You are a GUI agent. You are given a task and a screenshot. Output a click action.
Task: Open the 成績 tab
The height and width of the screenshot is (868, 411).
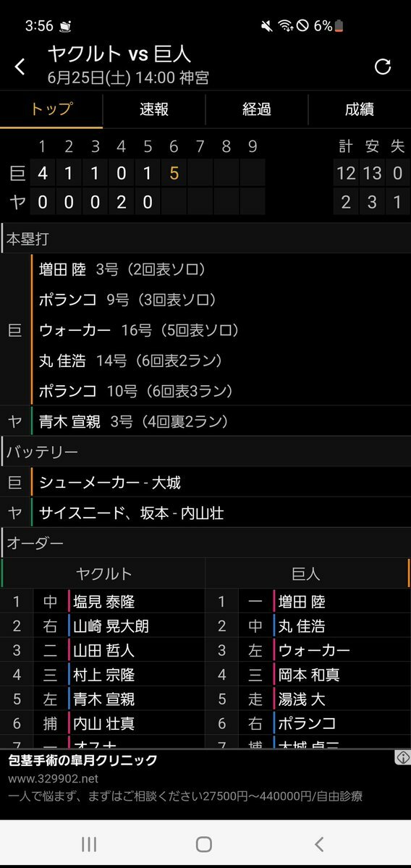coord(360,109)
